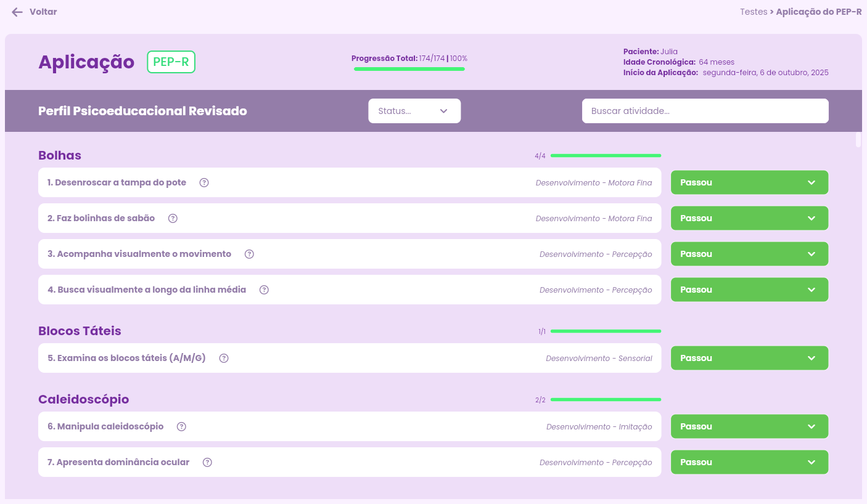Click the vertical scrollbar on the right
Screen dimensions: 867x504
coord(858,140)
